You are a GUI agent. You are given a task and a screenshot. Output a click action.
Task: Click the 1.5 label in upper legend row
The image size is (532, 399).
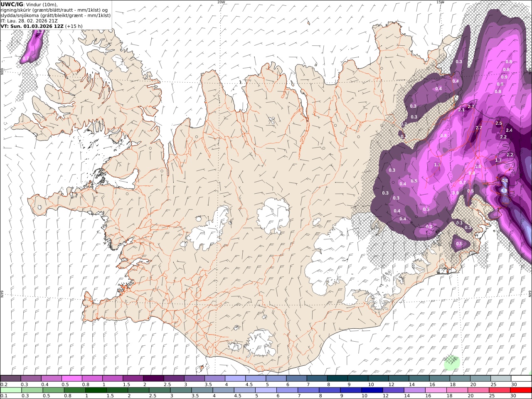tap(126, 384)
